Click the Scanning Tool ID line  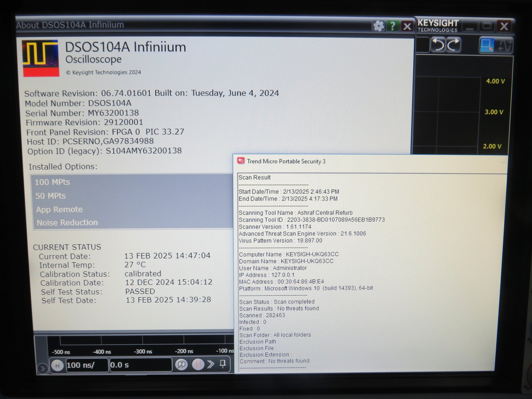pyautogui.click(x=312, y=220)
